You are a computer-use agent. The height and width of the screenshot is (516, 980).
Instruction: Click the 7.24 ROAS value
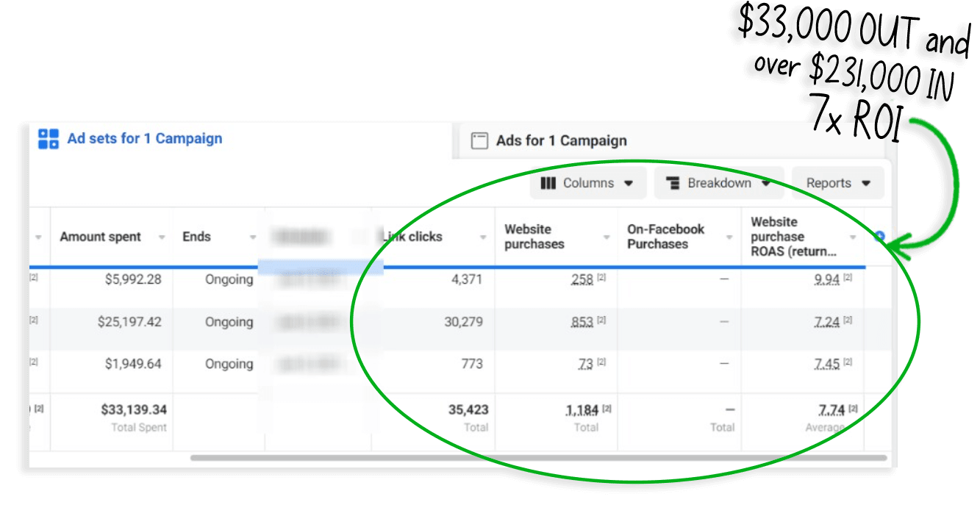(827, 322)
